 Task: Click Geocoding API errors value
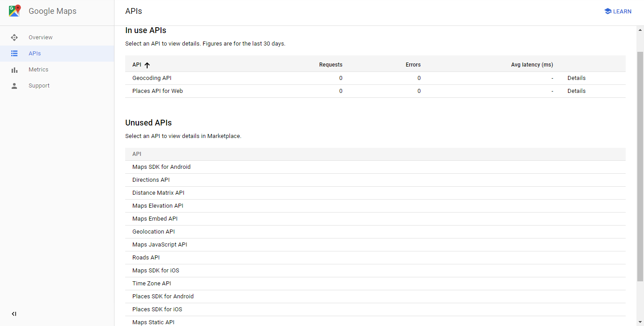[419, 78]
